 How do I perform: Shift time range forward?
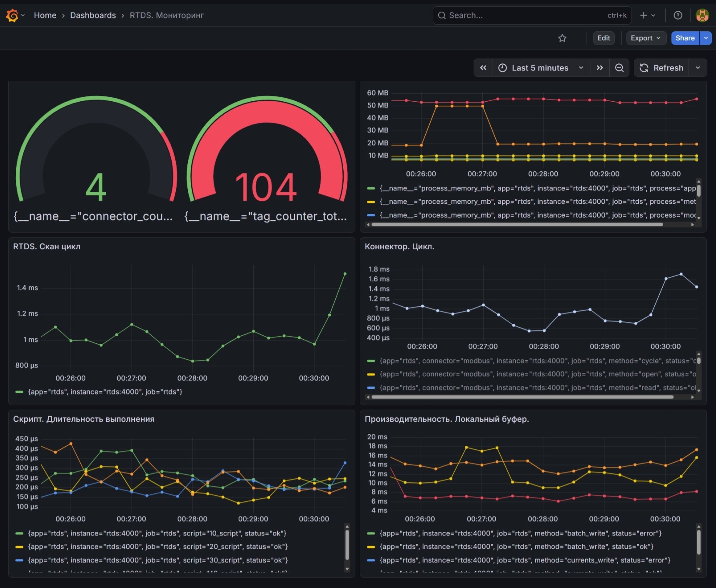coord(600,68)
